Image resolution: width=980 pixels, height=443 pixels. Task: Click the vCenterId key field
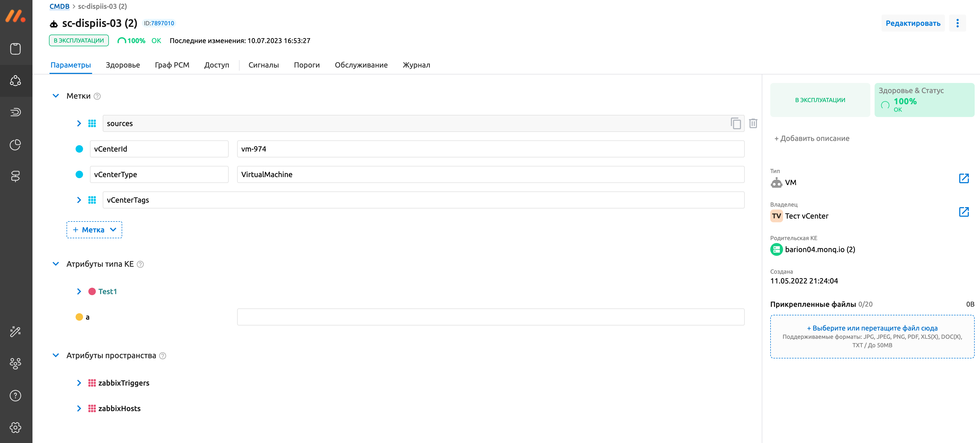point(159,149)
